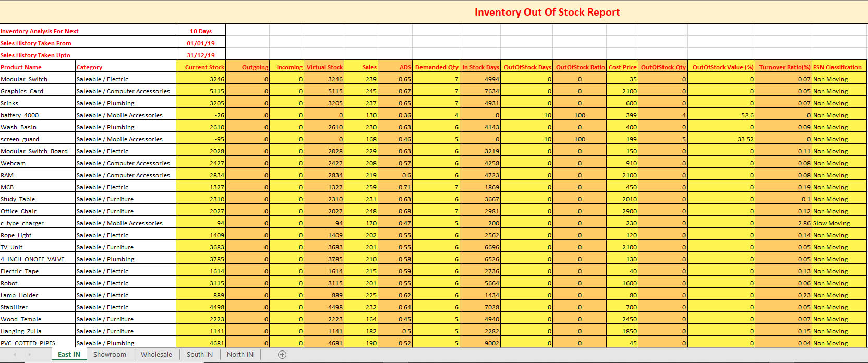
Task: Select the OutOfStock Qty header cell
Action: click(x=663, y=66)
